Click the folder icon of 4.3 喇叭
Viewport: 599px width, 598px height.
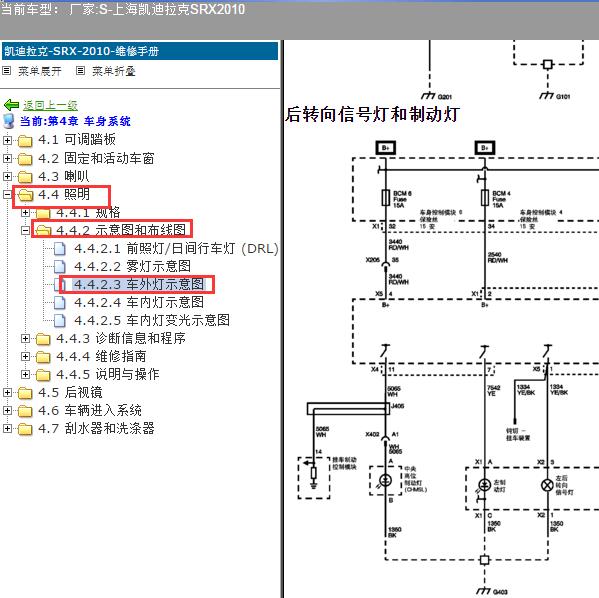(x=25, y=177)
